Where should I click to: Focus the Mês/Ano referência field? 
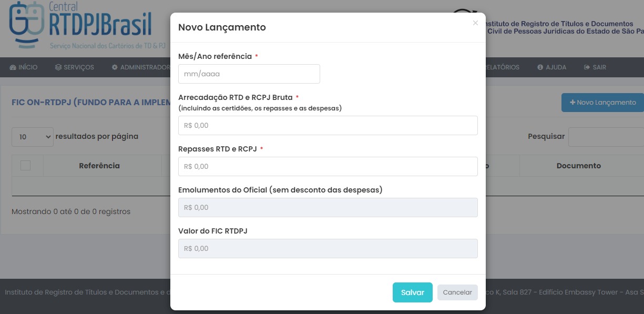[249, 74]
